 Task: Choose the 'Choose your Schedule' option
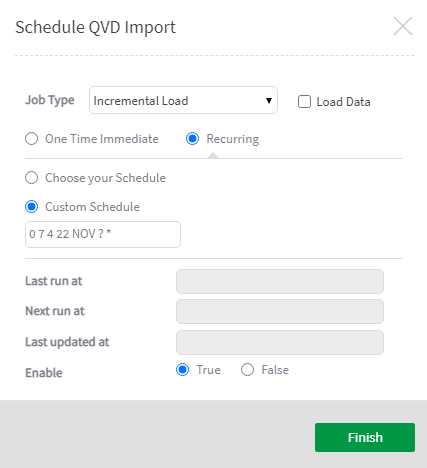(32, 178)
